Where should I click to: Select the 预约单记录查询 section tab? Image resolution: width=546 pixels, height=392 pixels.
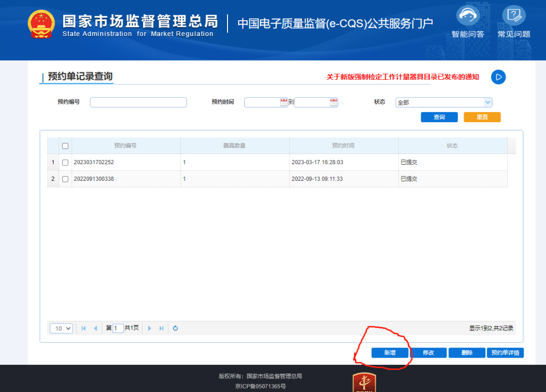79,76
